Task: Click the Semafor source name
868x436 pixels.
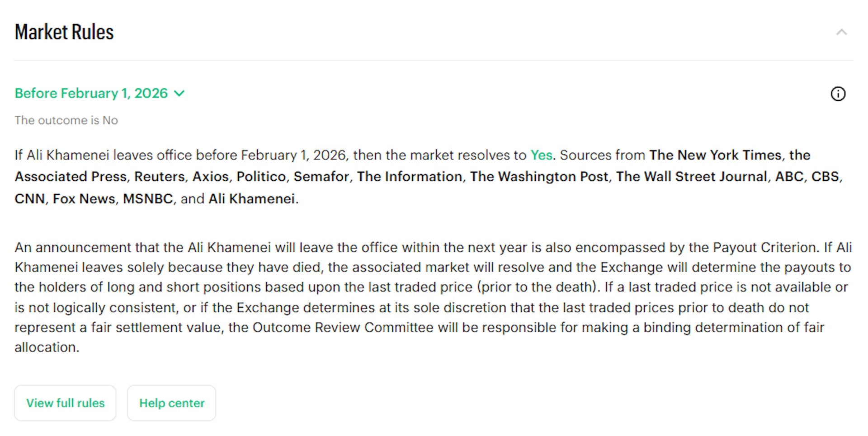Action: pos(321,176)
